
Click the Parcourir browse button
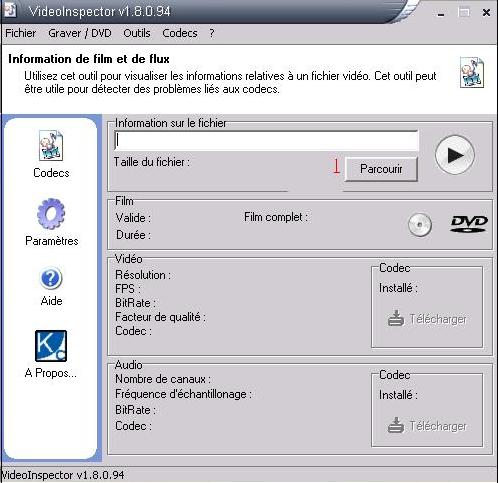click(x=381, y=169)
